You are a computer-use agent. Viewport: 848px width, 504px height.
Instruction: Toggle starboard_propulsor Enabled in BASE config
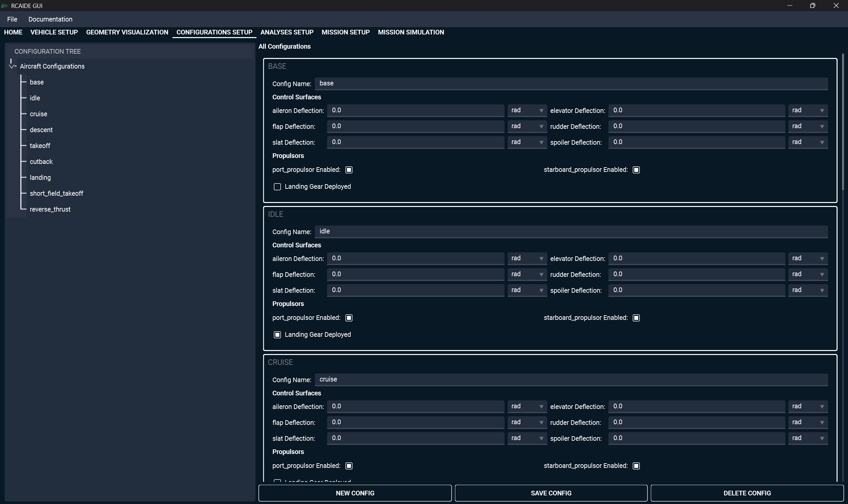(636, 170)
